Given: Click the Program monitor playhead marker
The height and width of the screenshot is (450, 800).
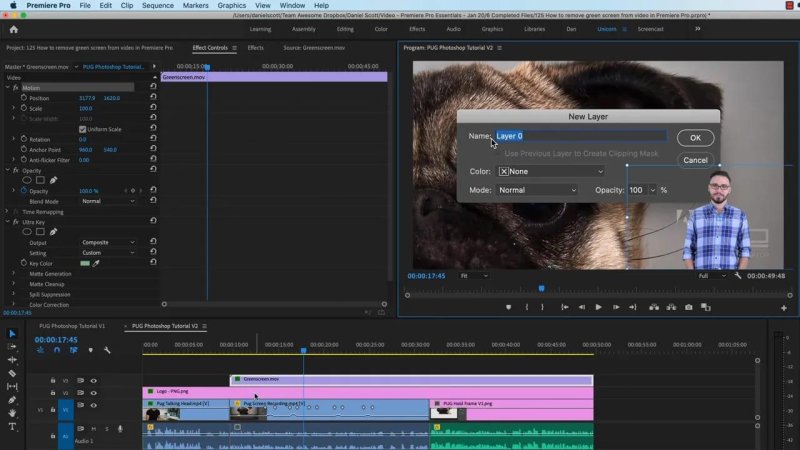Looking at the screenshot, I should click(541, 288).
